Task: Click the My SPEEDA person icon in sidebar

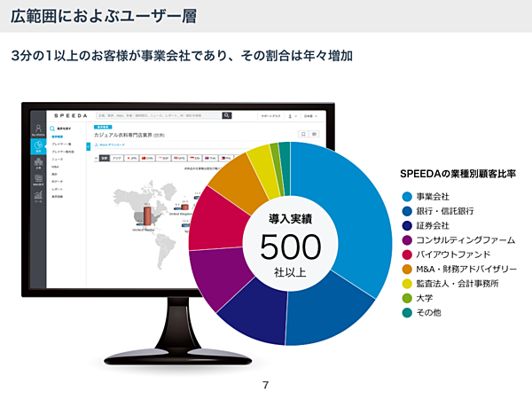Action: click(37, 129)
